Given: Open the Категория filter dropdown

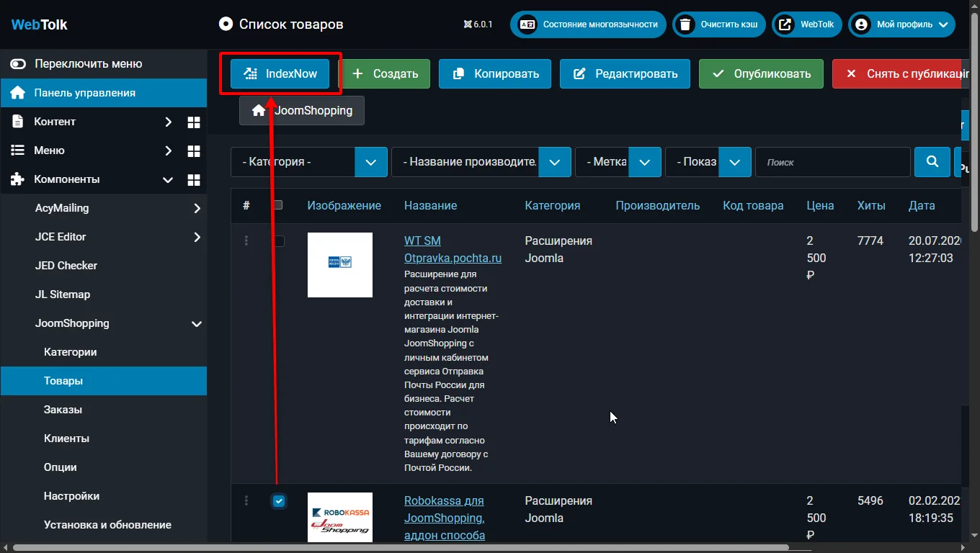Looking at the screenshot, I should (370, 162).
